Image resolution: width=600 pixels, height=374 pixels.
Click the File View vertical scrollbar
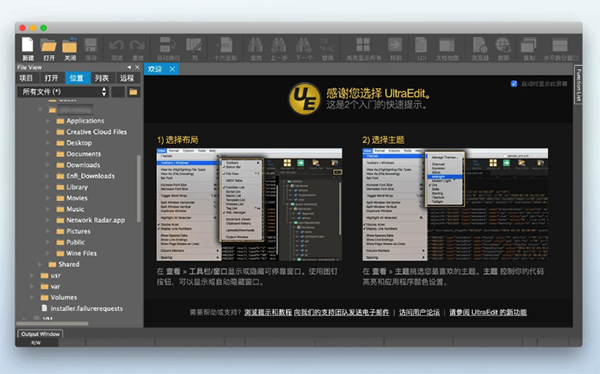coord(139,188)
